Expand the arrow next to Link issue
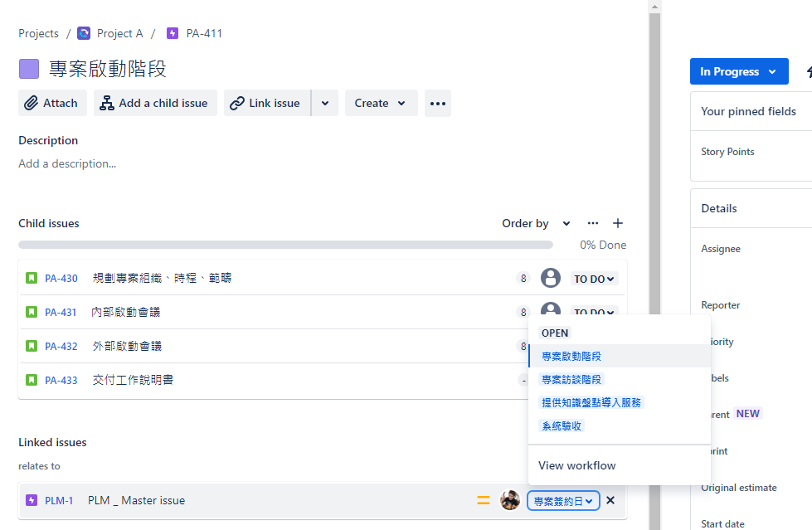The image size is (812, 530). pos(325,103)
